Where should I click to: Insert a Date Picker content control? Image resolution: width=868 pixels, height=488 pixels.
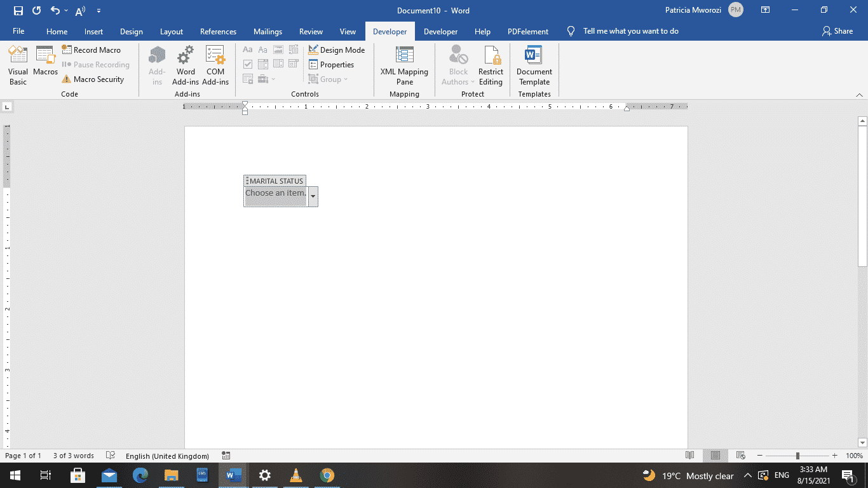(x=293, y=64)
